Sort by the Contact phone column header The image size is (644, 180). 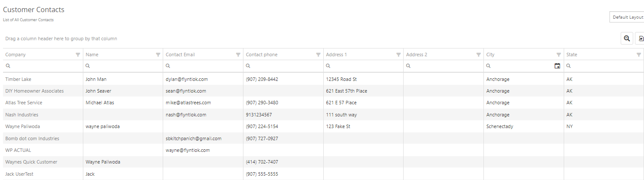coord(262,55)
